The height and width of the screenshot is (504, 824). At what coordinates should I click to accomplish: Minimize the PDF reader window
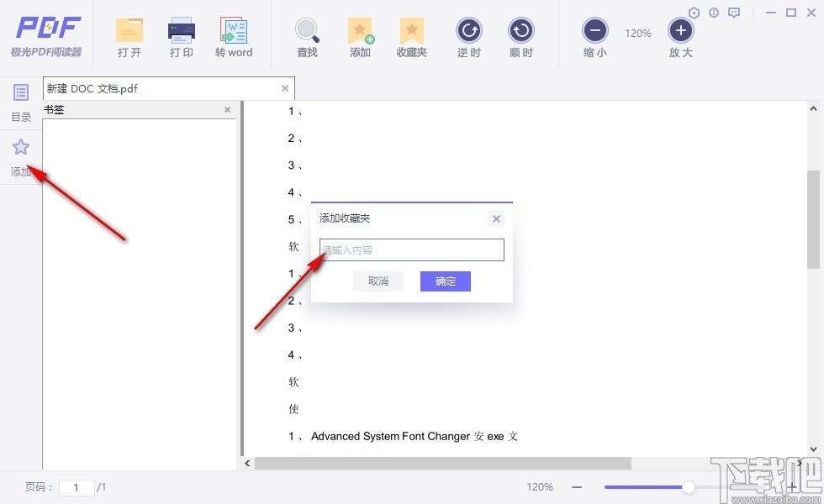(x=771, y=13)
